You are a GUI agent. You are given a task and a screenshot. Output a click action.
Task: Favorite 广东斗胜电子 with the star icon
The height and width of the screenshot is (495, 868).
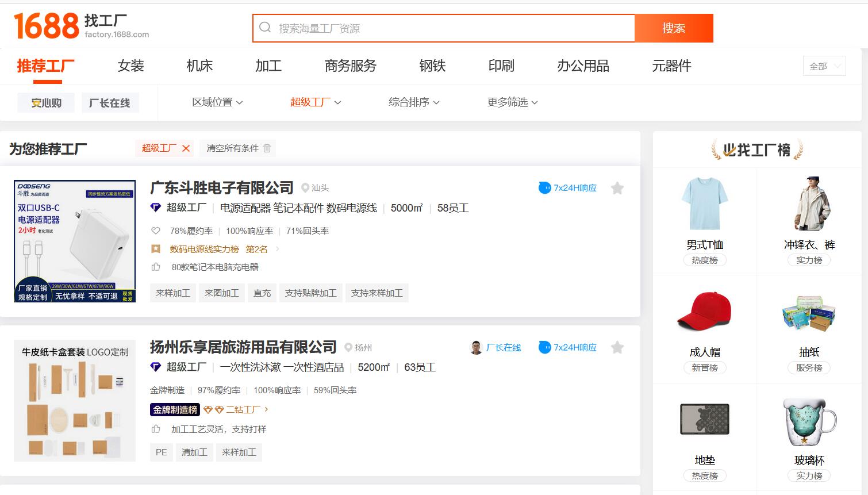pyautogui.click(x=617, y=188)
